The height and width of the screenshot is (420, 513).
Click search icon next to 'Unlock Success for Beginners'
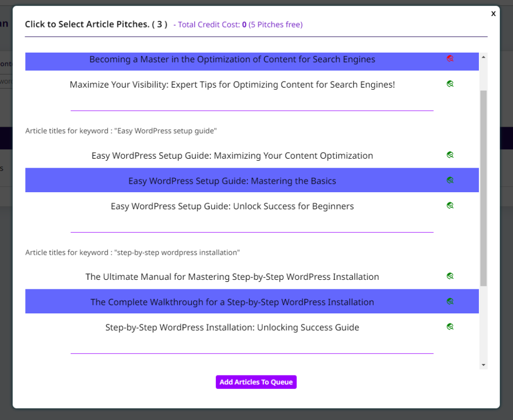point(450,205)
